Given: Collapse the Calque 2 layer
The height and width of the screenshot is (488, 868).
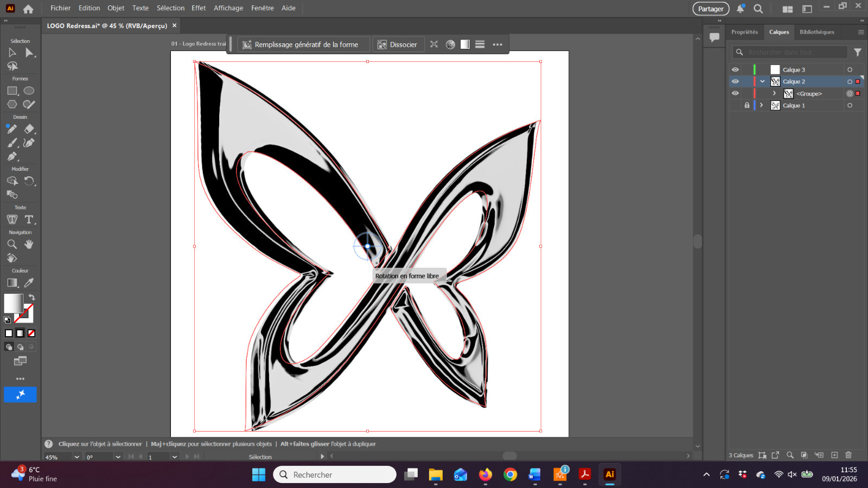Looking at the screenshot, I should click(762, 81).
